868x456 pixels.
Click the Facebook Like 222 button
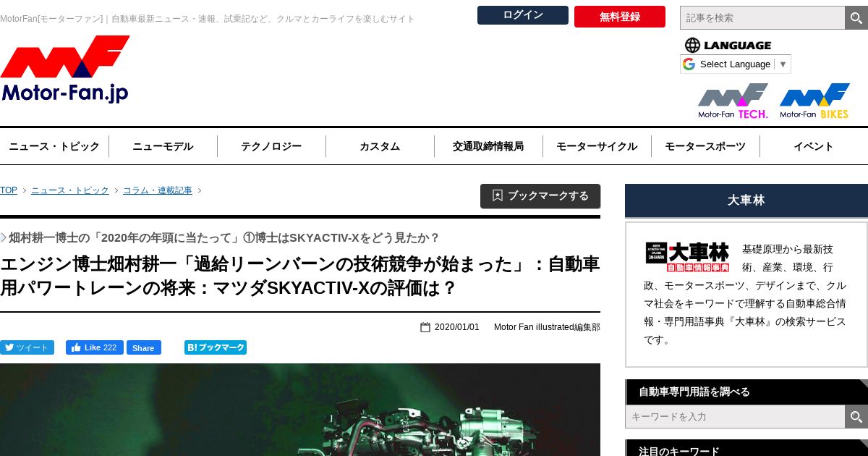point(95,347)
